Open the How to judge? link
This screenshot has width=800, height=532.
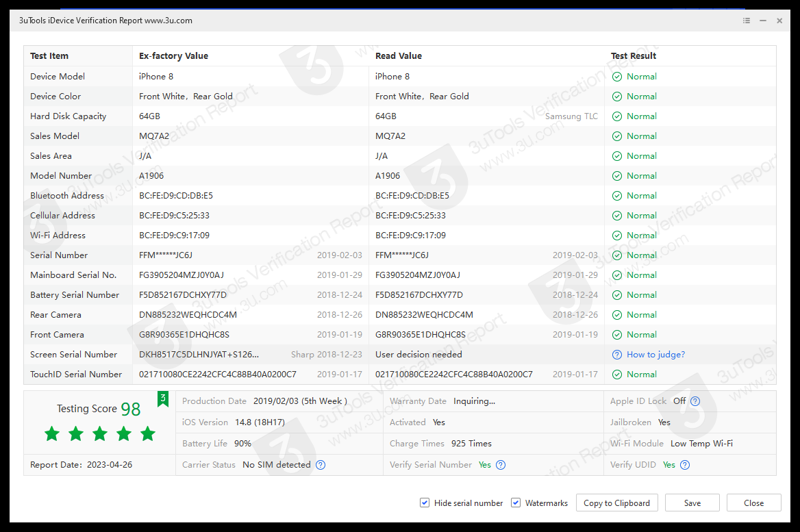[655, 355]
